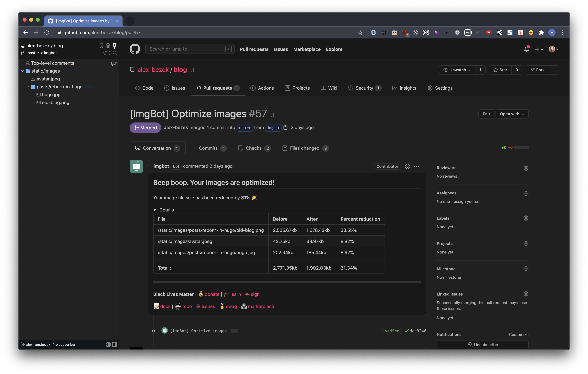588x374 pixels.
Task: Open commit hash dce9246
Action: tap(418, 331)
